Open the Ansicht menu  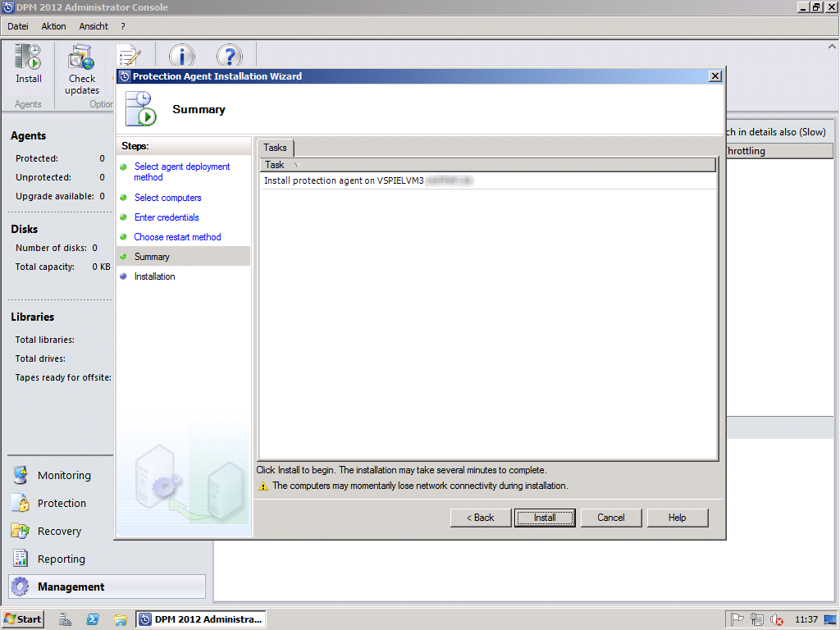[94, 26]
